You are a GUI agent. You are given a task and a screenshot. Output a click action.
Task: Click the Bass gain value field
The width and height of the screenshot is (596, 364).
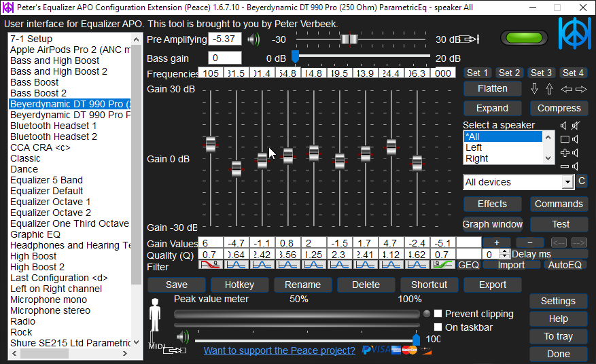pos(225,58)
